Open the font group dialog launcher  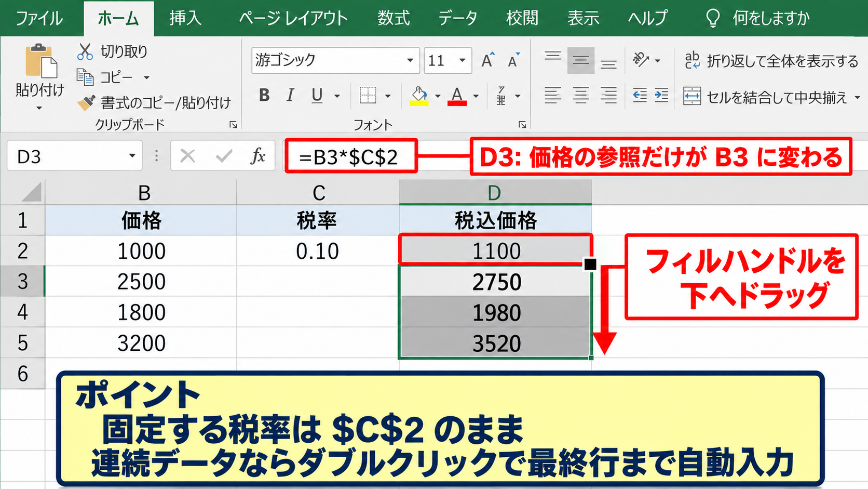(x=522, y=125)
